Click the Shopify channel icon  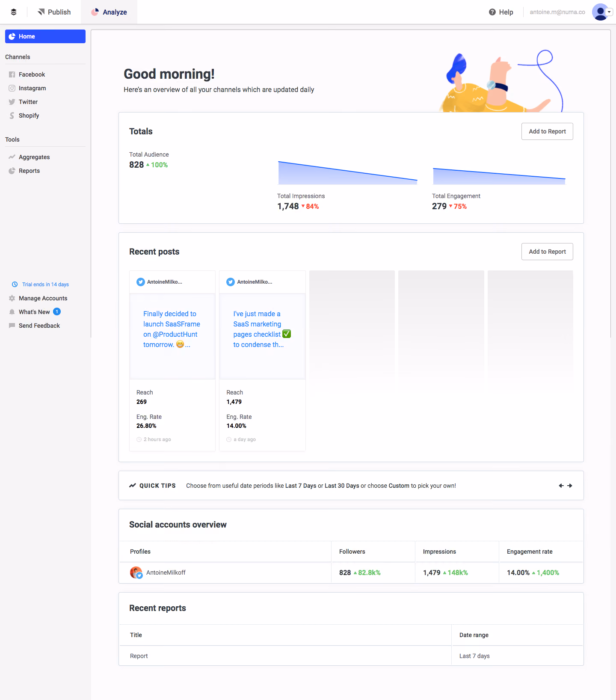[x=12, y=116]
